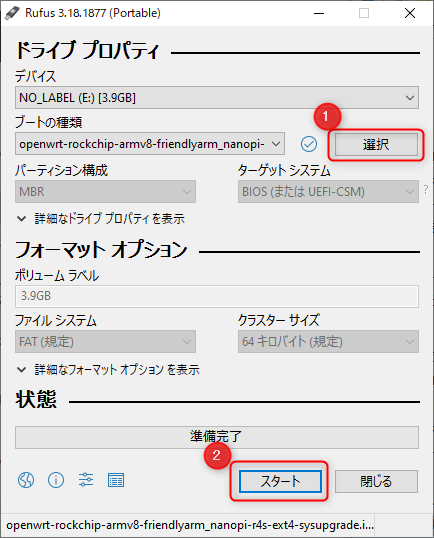434x538 pixels.
Task: Click the target system help question mark
Action: (426, 190)
